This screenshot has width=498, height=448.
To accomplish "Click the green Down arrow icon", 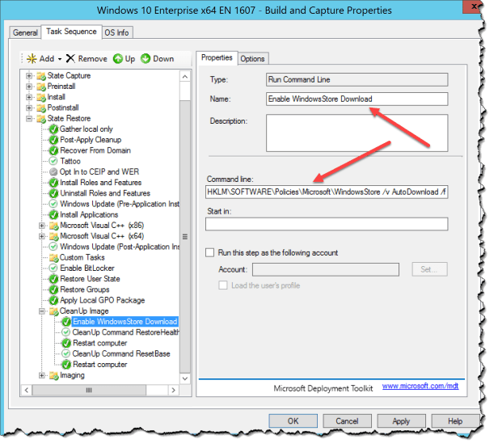I will click(x=146, y=59).
